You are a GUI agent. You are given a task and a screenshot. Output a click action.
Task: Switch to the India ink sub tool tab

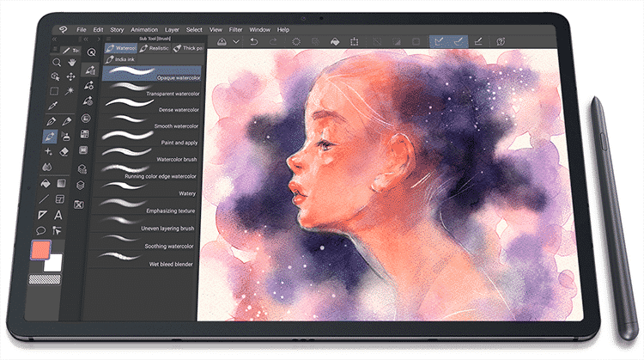click(120, 59)
